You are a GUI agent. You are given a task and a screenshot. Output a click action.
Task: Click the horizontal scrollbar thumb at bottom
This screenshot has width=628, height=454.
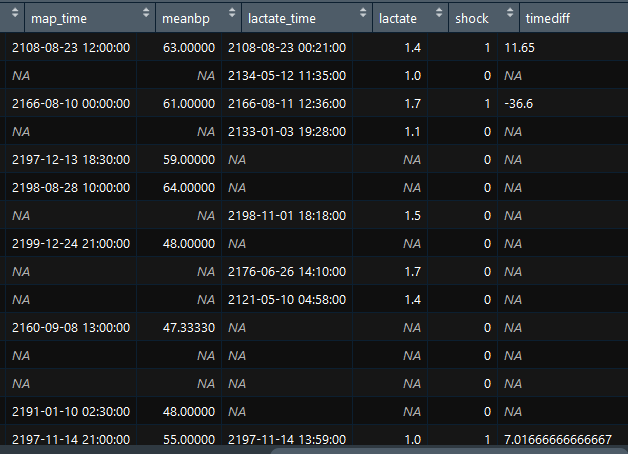click(x=449, y=451)
